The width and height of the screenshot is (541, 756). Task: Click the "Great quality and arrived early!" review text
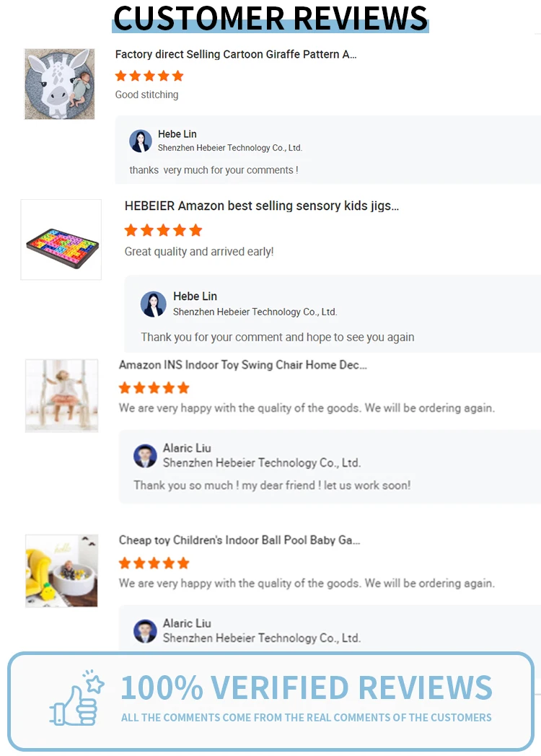(x=199, y=252)
